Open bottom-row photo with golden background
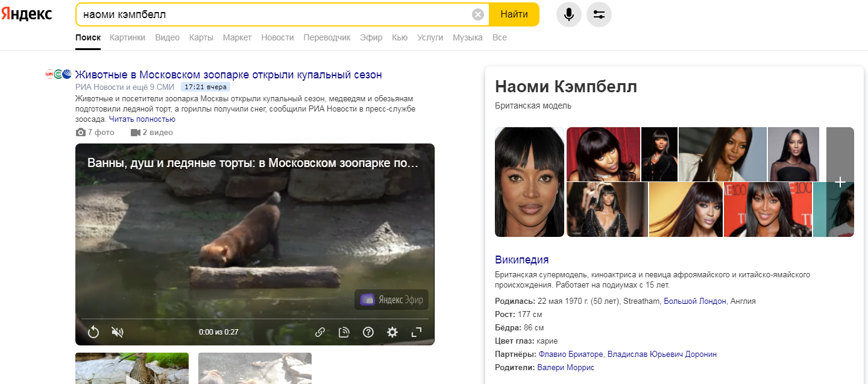The height and width of the screenshot is (384, 868). pyautogui.click(x=685, y=209)
